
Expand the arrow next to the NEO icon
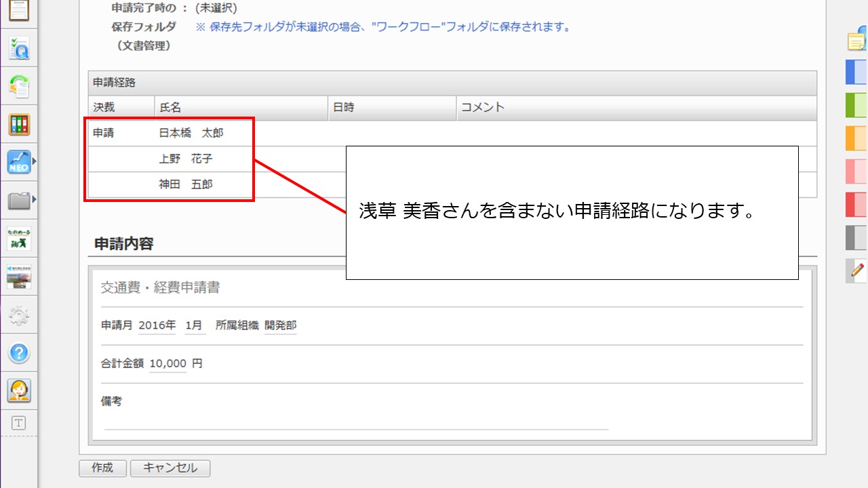35,161
